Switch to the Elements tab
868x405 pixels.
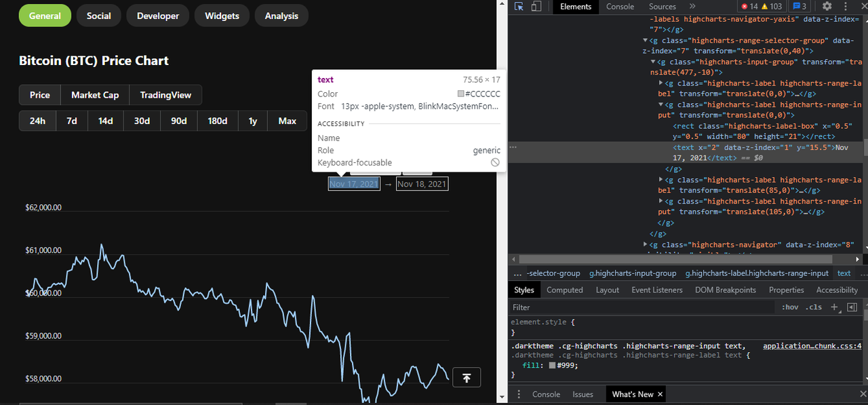pyautogui.click(x=576, y=6)
